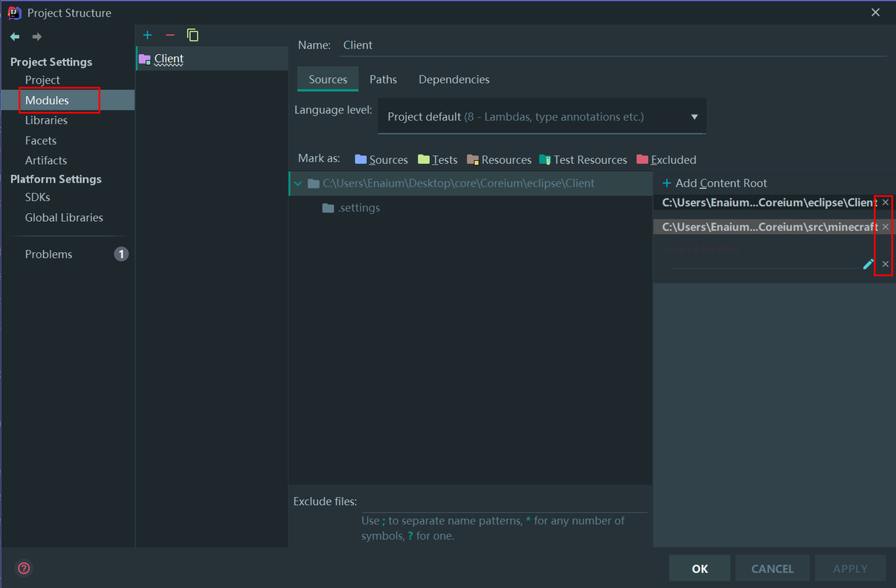
Task: Click the IntelliJ icon in title bar
Action: pos(14,12)
